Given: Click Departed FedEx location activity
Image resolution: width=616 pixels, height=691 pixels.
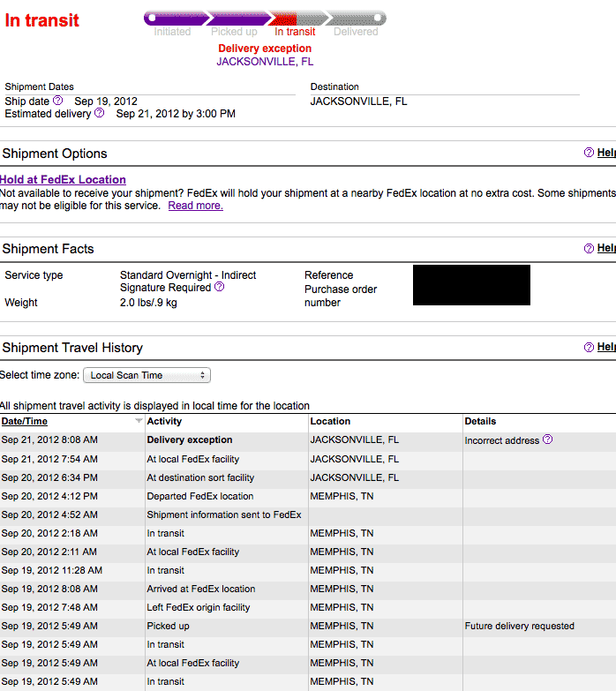Looking at the screenshot, I should point(200,496).
